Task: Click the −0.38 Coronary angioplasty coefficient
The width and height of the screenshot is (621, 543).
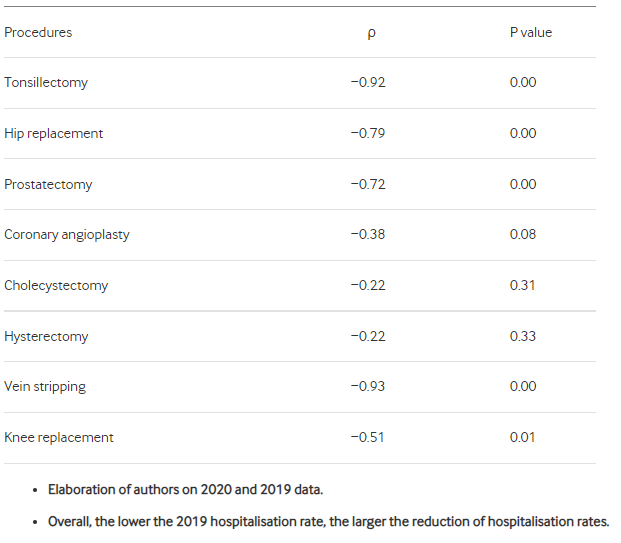Action: [x=368, y=234]
